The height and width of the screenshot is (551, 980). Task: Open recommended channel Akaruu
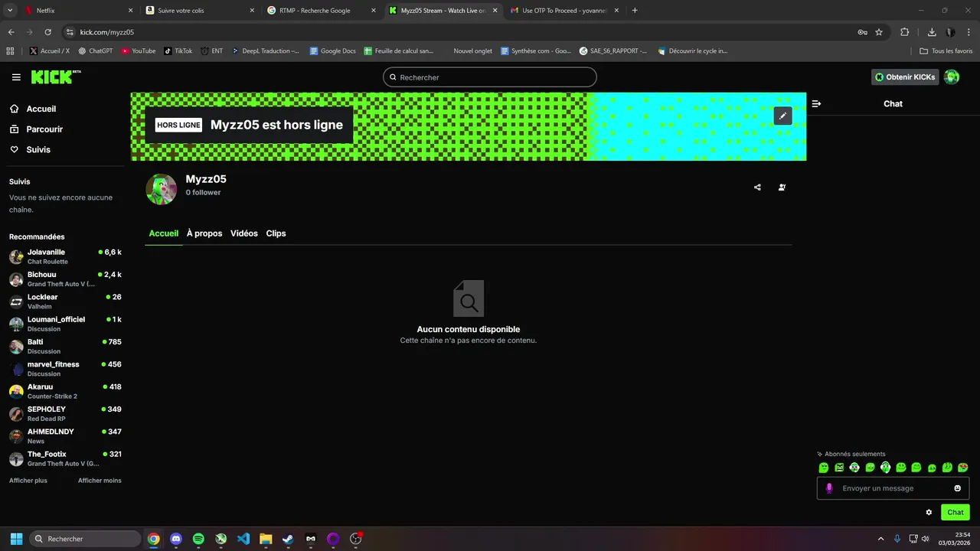(65, 391)
